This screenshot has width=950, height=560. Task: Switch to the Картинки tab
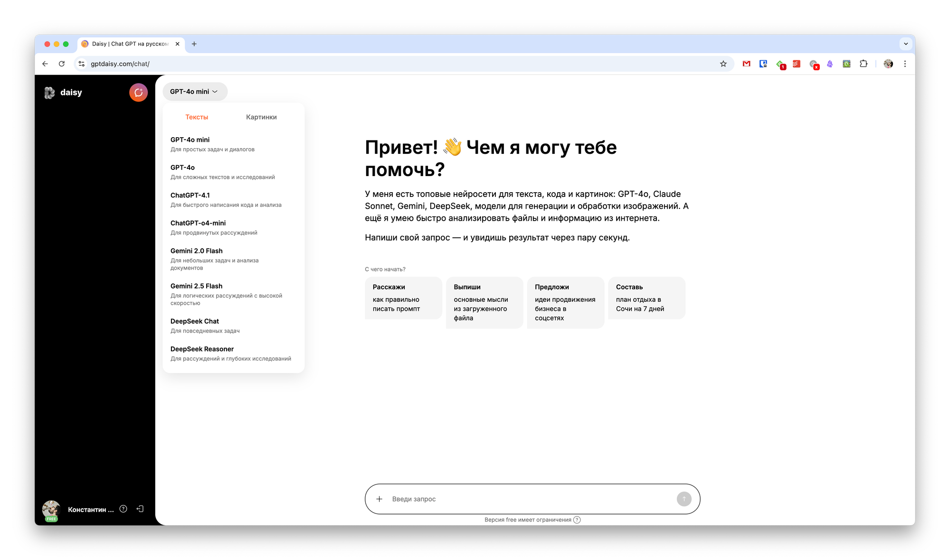click(x=261, y=117)
